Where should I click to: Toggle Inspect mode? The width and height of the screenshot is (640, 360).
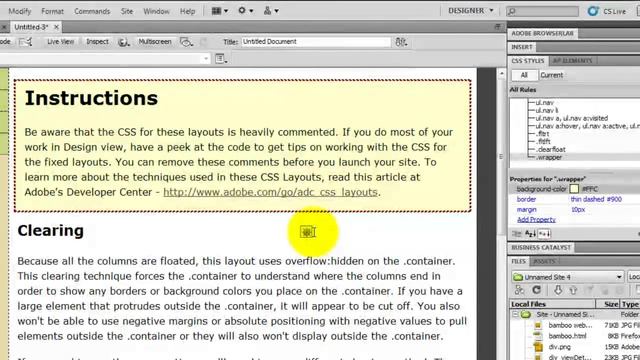coord(97,42)
